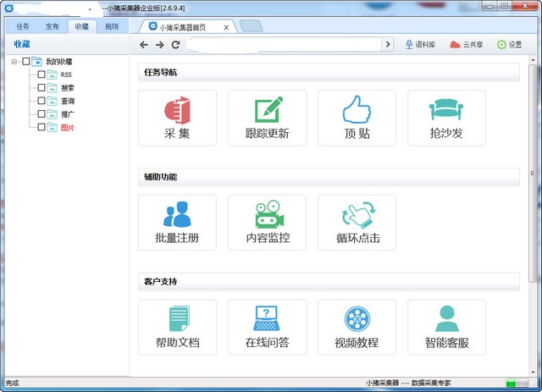Launch the 内容监控 content monitoring tool
Viewport: 542px width, 392px height.
[x=268, y=223]
